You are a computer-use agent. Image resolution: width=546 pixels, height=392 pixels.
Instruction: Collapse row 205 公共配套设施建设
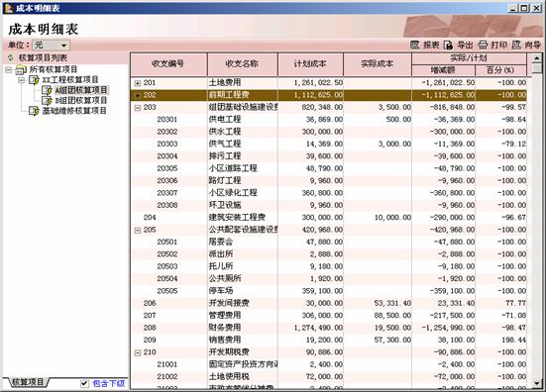(x=138, y=231)
